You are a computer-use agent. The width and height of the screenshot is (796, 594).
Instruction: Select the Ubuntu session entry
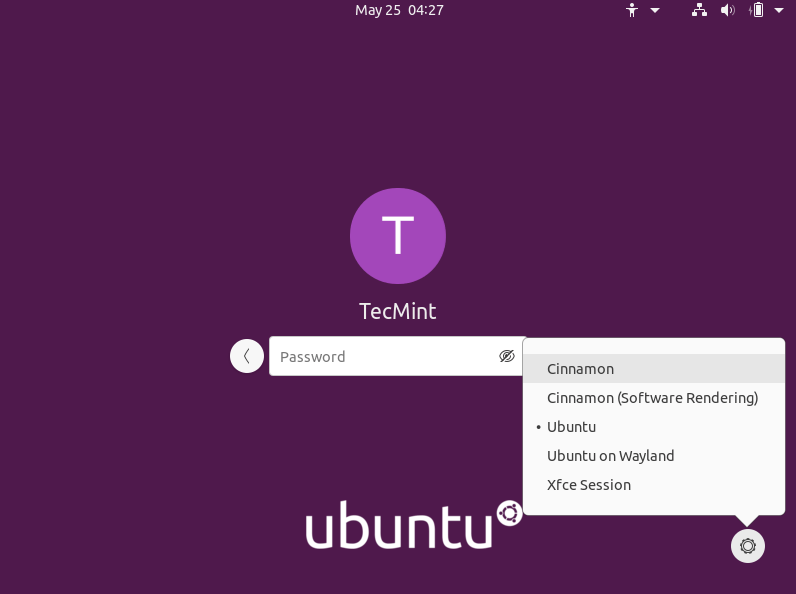point(654,426)
